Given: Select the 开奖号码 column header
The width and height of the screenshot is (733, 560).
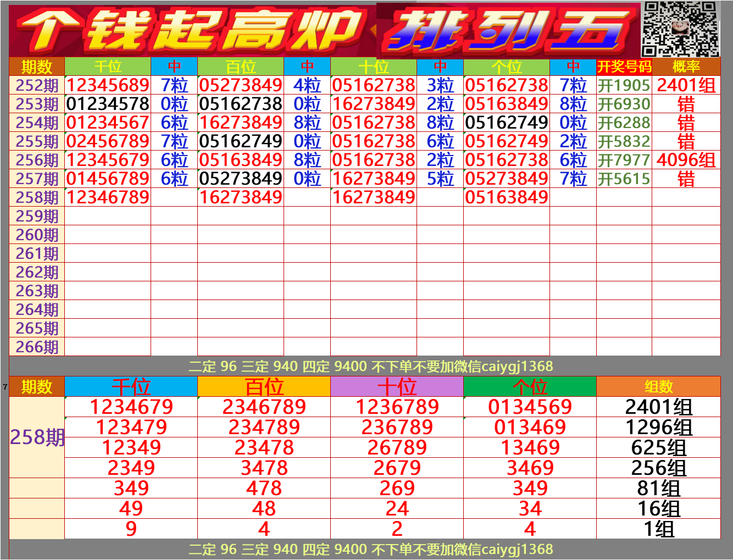Looking at the screenshot, I should coord(624,67).
